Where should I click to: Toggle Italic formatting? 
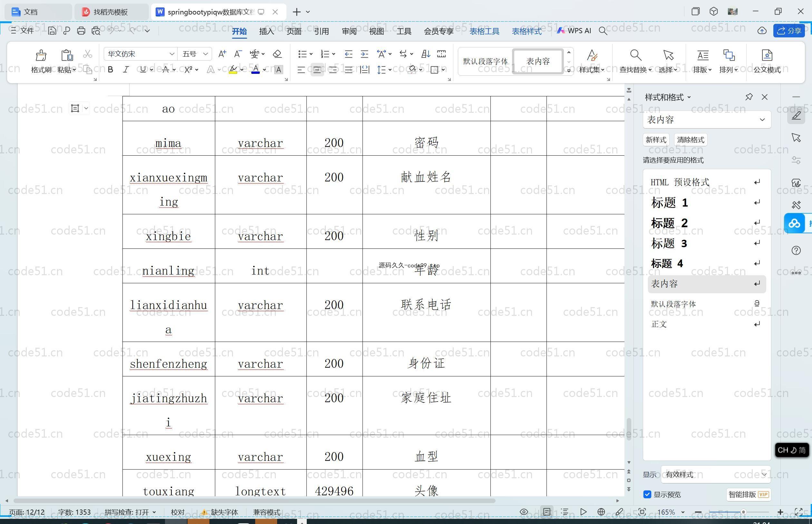[x=126, y=70]
